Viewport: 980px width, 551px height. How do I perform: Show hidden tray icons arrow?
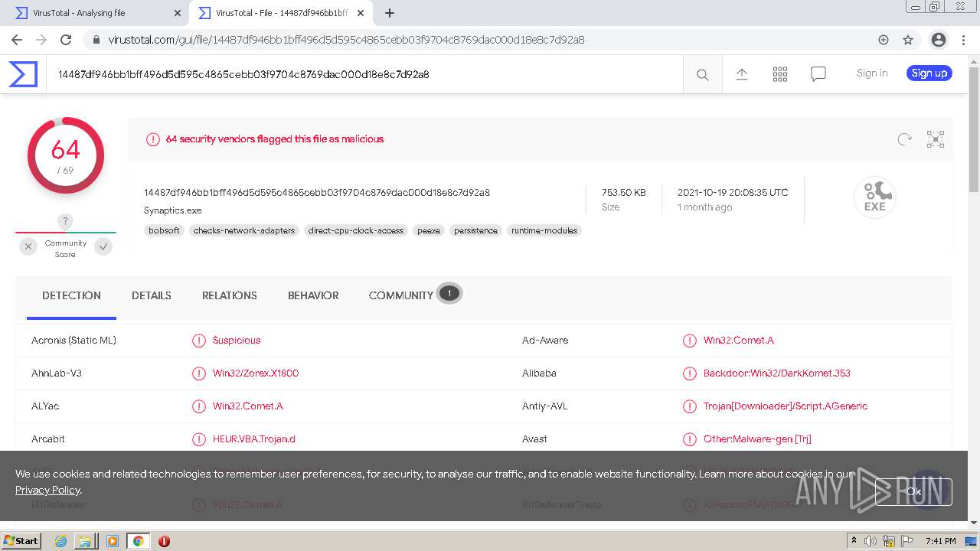854,541
